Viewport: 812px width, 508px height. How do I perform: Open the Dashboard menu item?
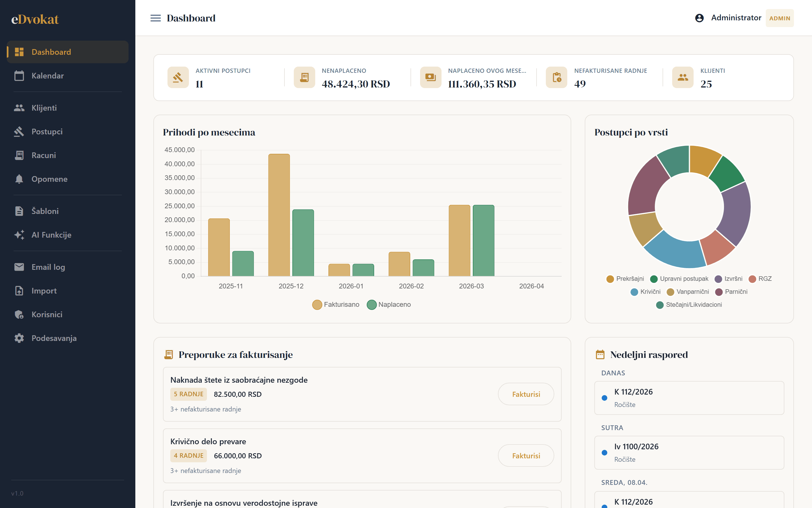click(67, 52)
